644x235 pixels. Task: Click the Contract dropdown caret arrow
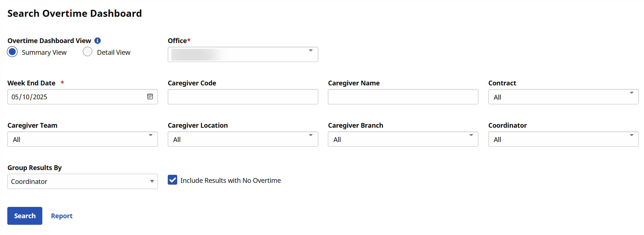point(632,93)
